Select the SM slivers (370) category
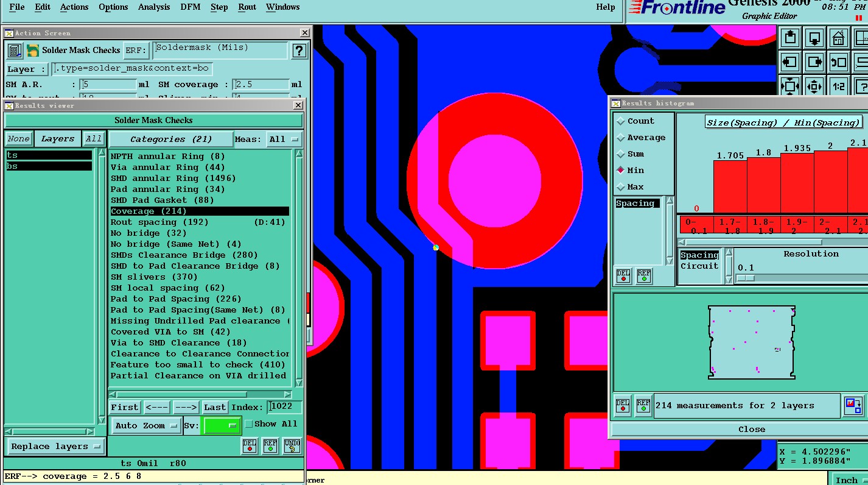The image size is (868, 485). tap(200, 277)
